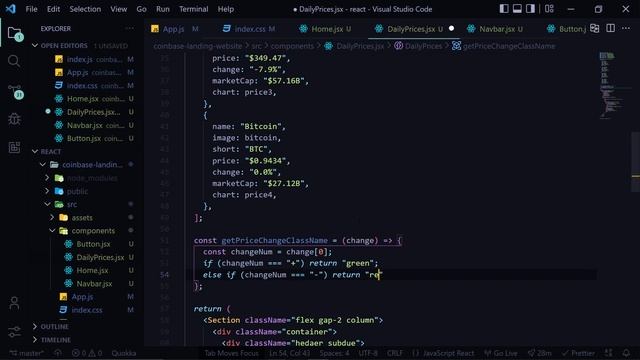Viewport: 640px width, 360px height.
Task: Open the Selection menu
Action: coord(85,9)
